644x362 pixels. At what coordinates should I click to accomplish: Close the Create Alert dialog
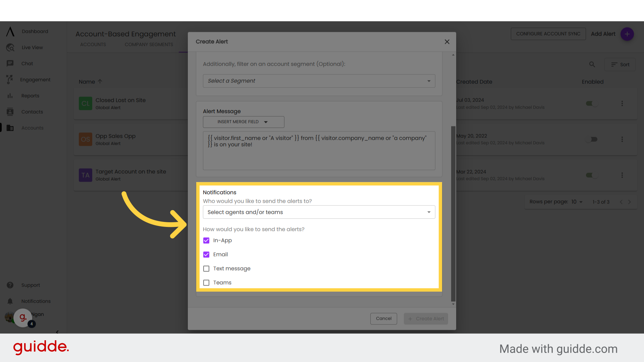[x=447, y=42]
